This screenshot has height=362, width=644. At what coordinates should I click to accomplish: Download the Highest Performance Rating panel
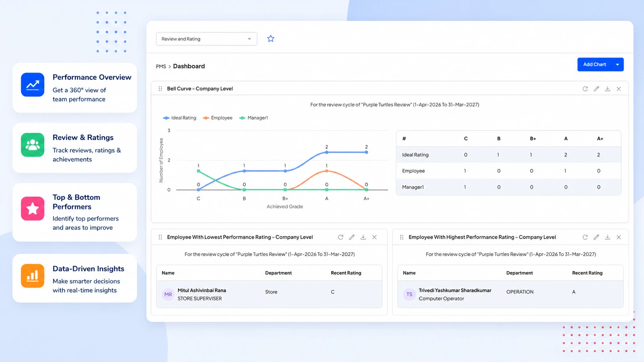(607, 237)
